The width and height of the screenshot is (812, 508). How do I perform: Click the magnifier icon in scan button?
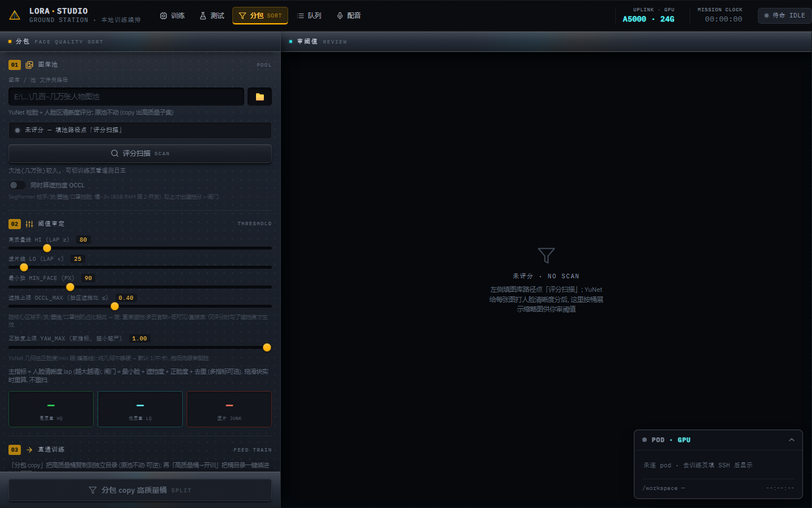114,154
